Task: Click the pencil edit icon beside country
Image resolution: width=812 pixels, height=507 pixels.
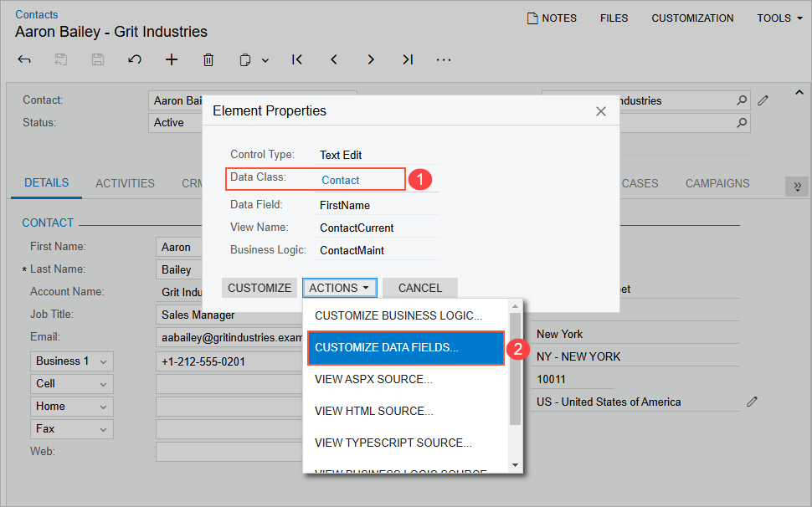Action: click(752, 402)
